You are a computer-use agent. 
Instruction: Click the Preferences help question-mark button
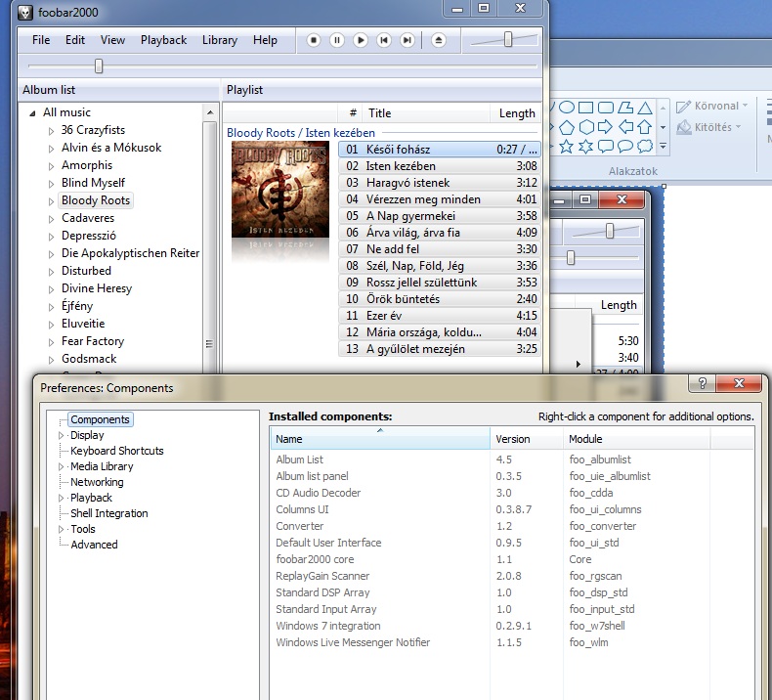702,383
